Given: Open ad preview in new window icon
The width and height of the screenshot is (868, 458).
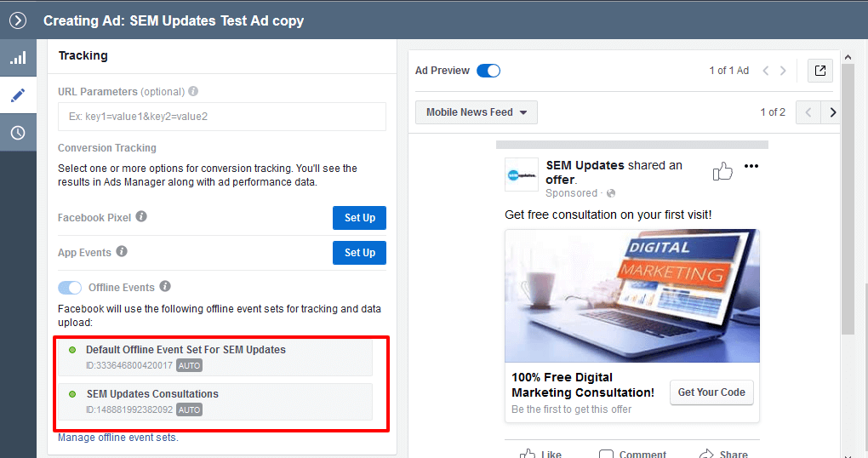Looking at the screenshot, I should [819, 71].
